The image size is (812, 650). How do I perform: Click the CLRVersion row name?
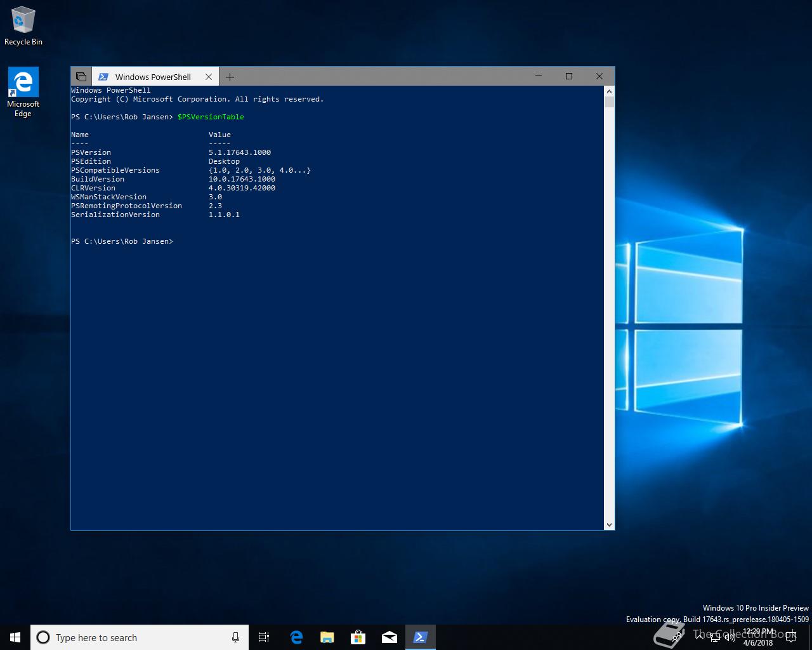[x=93, y=188]
